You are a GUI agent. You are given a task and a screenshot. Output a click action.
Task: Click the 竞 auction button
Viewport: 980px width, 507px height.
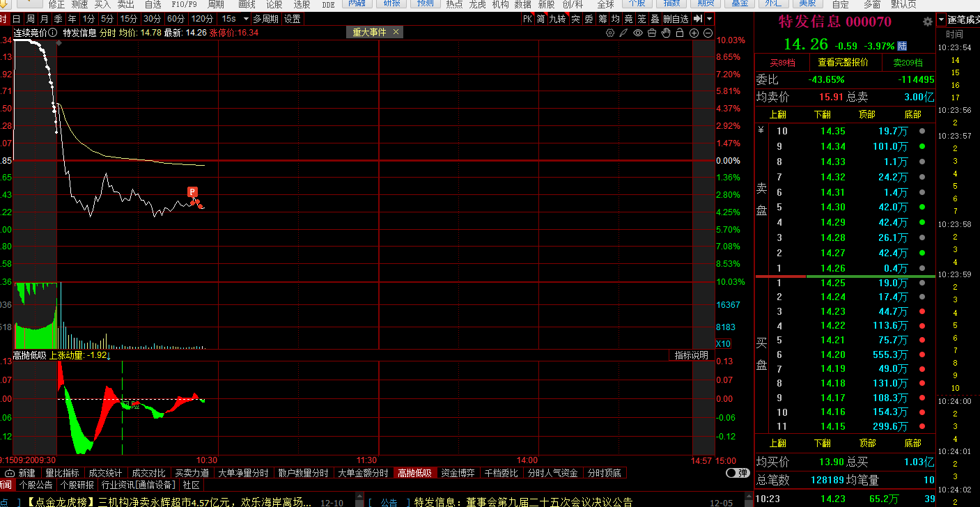coord(629,19)
